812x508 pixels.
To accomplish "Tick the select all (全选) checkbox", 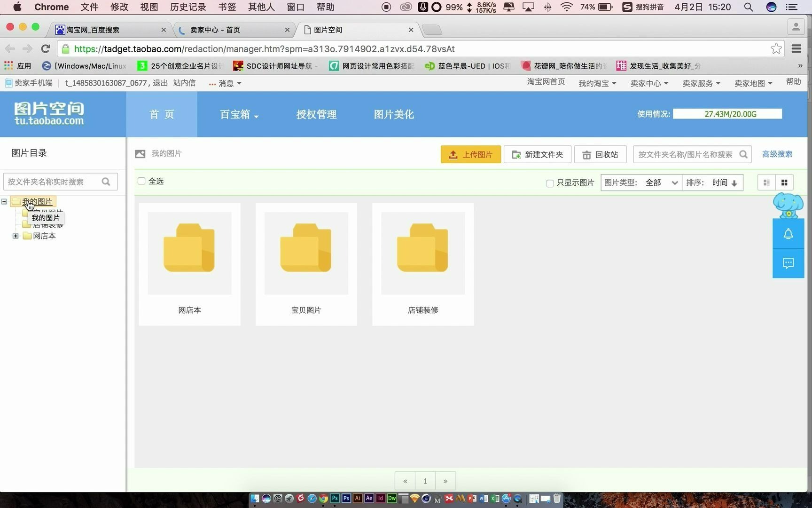I will 141,181.
